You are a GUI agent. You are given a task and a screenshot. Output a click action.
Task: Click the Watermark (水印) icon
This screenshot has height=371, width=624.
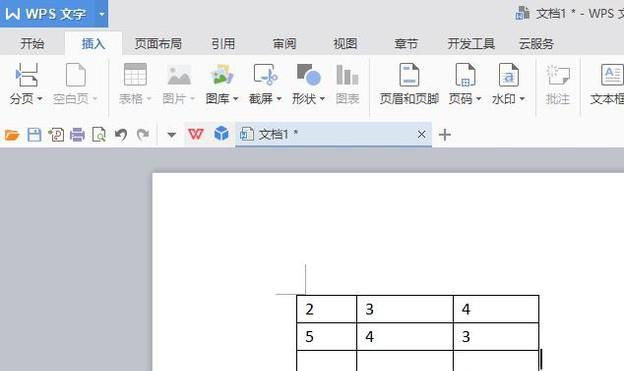tap(509, 75)
